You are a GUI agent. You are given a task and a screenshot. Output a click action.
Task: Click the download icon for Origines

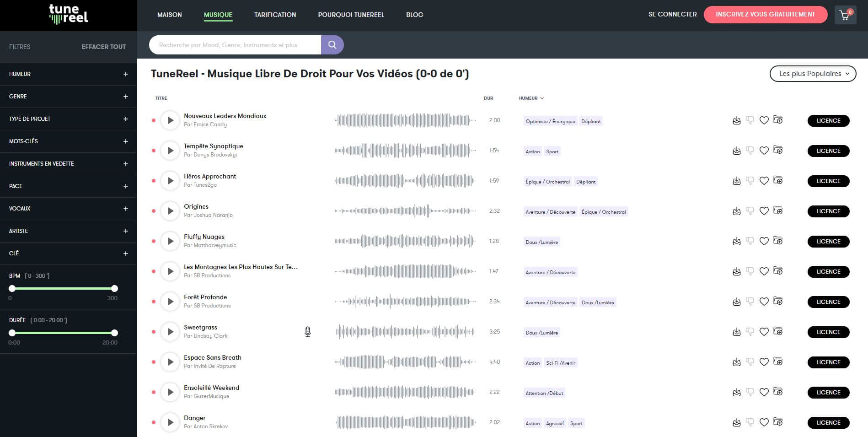click(736, 211)
